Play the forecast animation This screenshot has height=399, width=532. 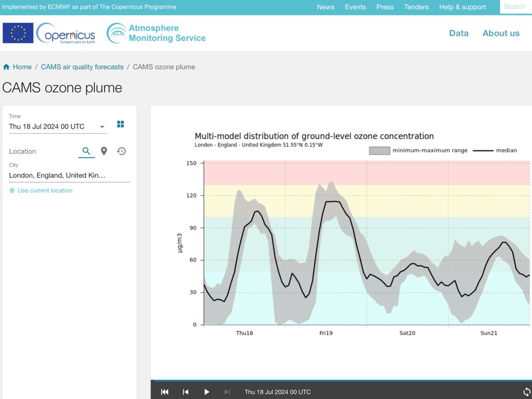[x=207, y=392]
